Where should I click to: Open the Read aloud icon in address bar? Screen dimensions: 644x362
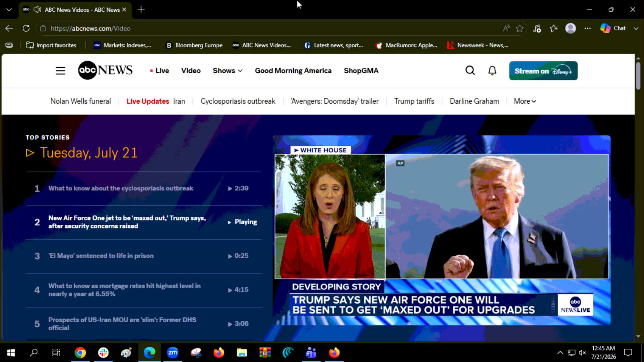click(506, 28)
